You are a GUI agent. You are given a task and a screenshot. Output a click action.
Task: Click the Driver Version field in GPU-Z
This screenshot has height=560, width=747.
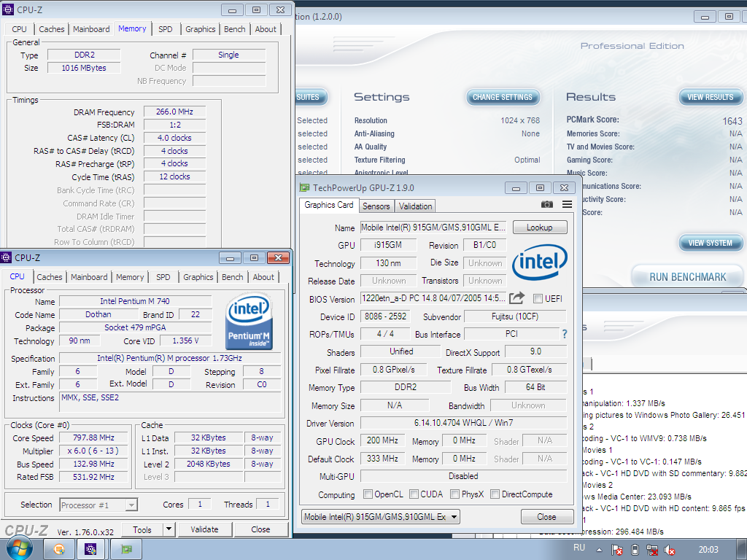click(x=463, y=423)
